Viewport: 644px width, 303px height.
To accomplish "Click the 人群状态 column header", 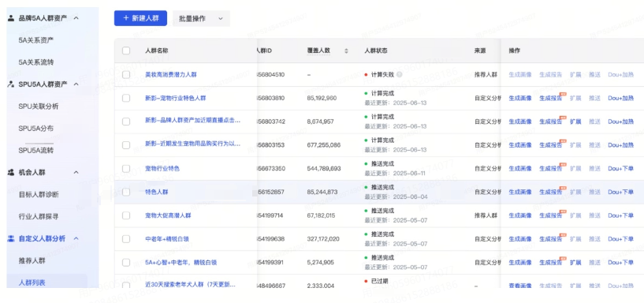I will [376, 50].
